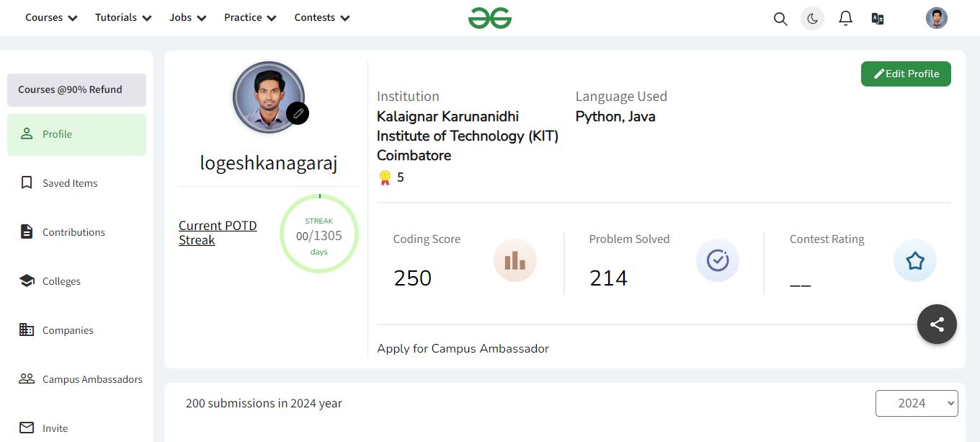Select Profile in the sidebar
The image size is (980, 442).
click(x=76, y=134)
